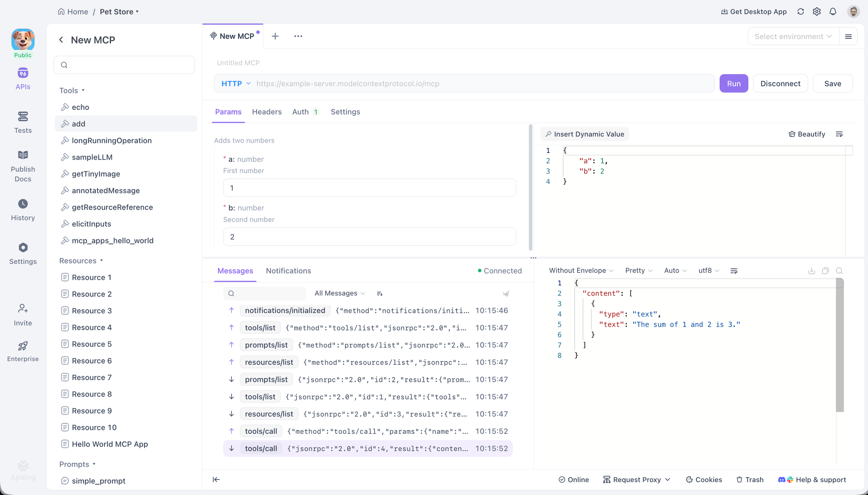Screen dimensions: 868x495
Task: Switch to the Notifications tab
Action: pos(288,271)
